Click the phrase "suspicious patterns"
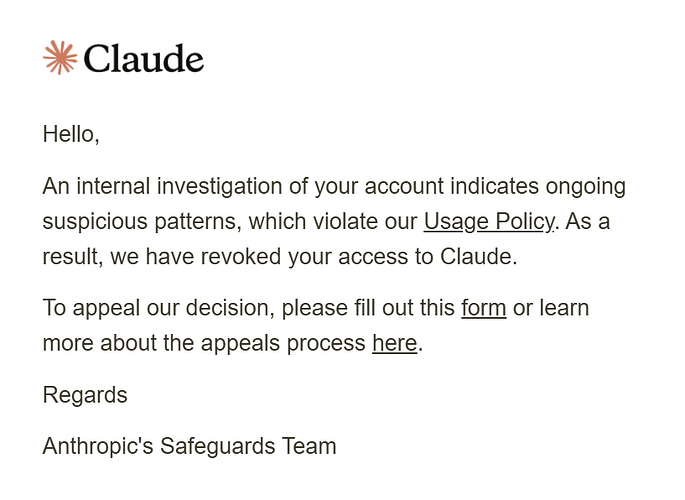Image resolution: width=685 pixels, height=500 pixels. tap(142, 221)
